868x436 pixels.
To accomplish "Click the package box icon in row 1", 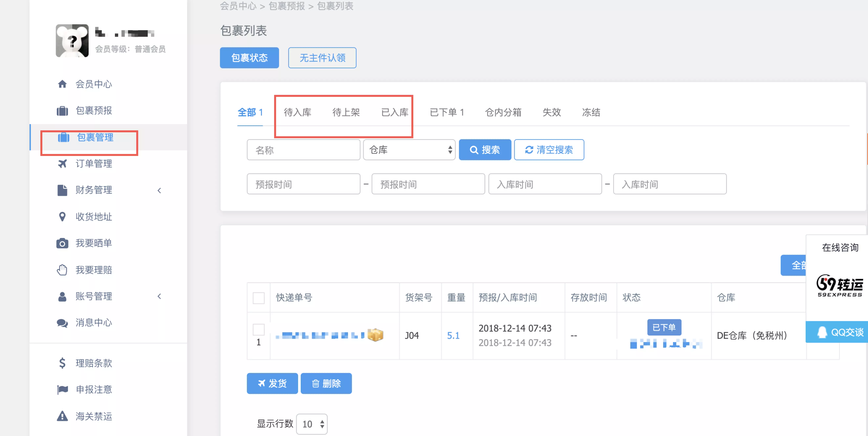I will 375,335.
